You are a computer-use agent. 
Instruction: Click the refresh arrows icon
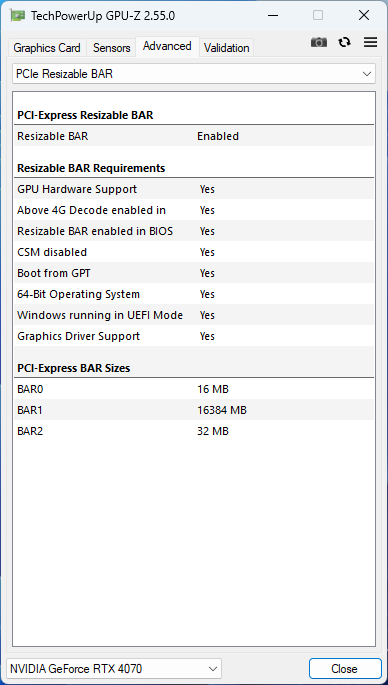344,42
